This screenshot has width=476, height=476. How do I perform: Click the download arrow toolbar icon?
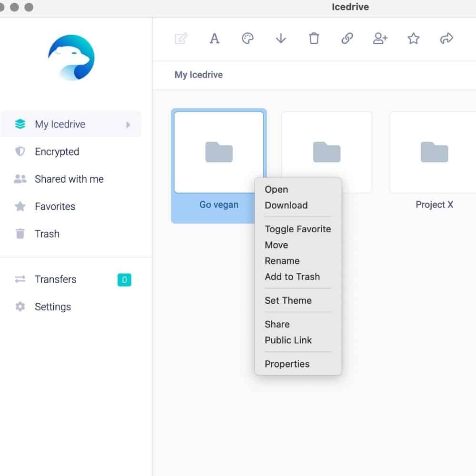[x=281, y=39]
